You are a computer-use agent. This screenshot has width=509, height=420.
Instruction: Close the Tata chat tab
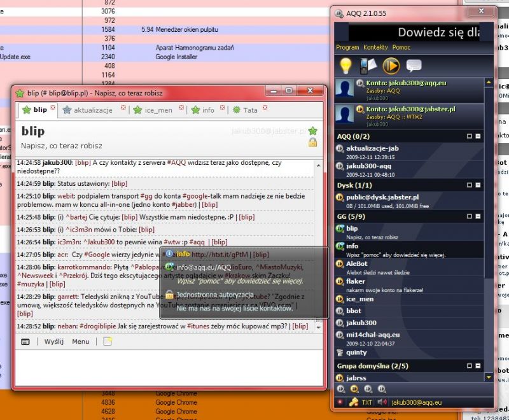point(265,107)
